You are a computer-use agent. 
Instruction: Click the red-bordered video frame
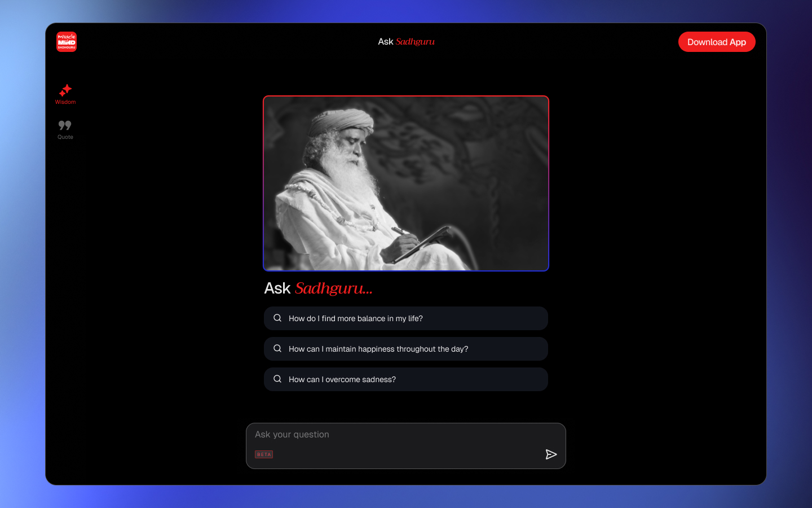tap(406, 183)
